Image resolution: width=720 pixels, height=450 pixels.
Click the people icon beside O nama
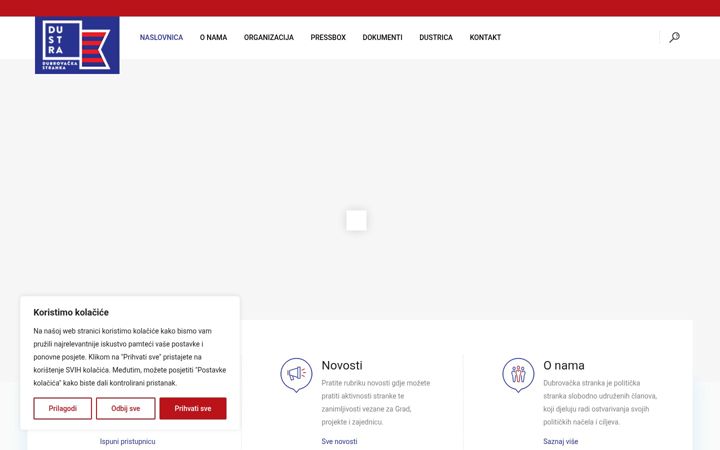point(518,375)
